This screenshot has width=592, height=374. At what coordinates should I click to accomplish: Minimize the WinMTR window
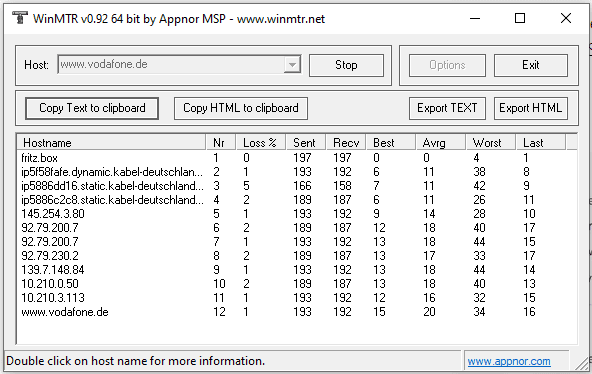[x=475, y=18]
